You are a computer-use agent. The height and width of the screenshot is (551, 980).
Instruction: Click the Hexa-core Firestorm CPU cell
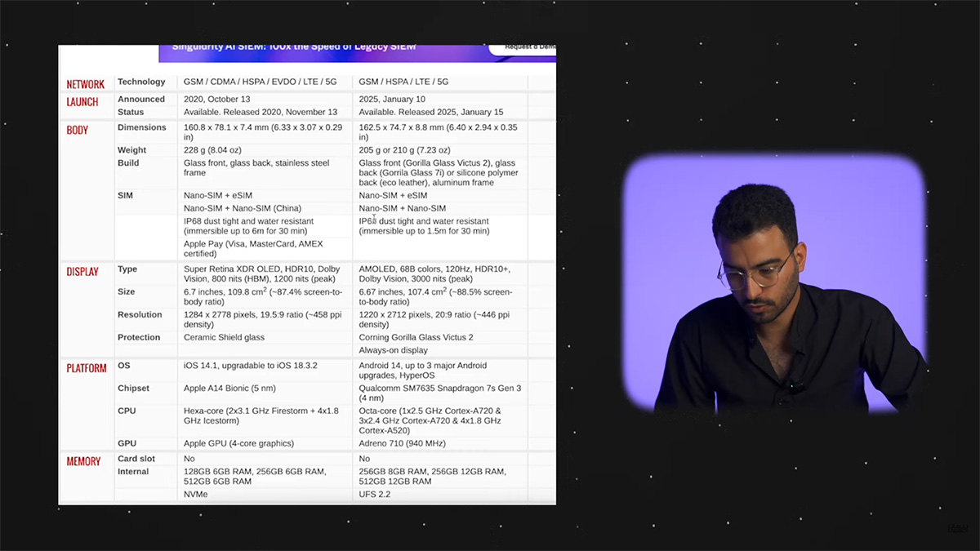261,415
